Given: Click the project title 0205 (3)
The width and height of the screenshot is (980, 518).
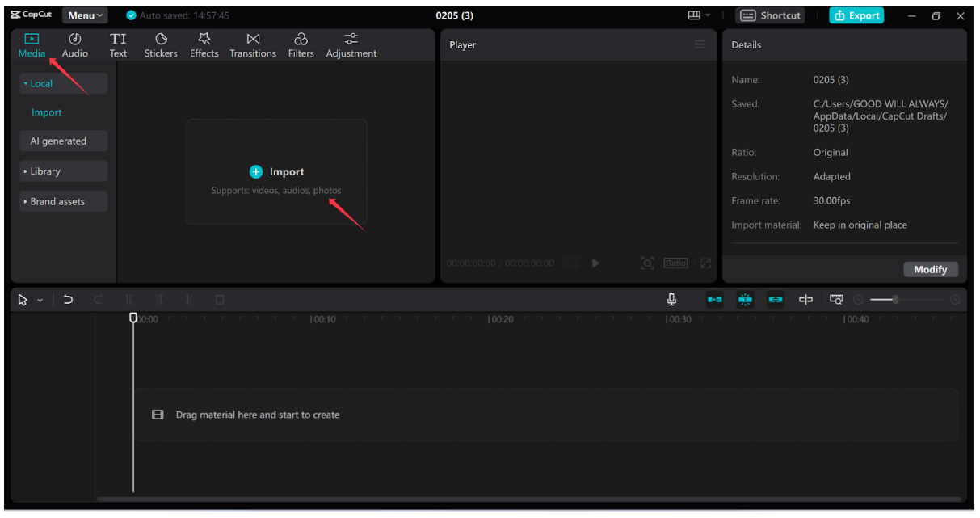Looking at the screenshot, I should coord(455,15).
